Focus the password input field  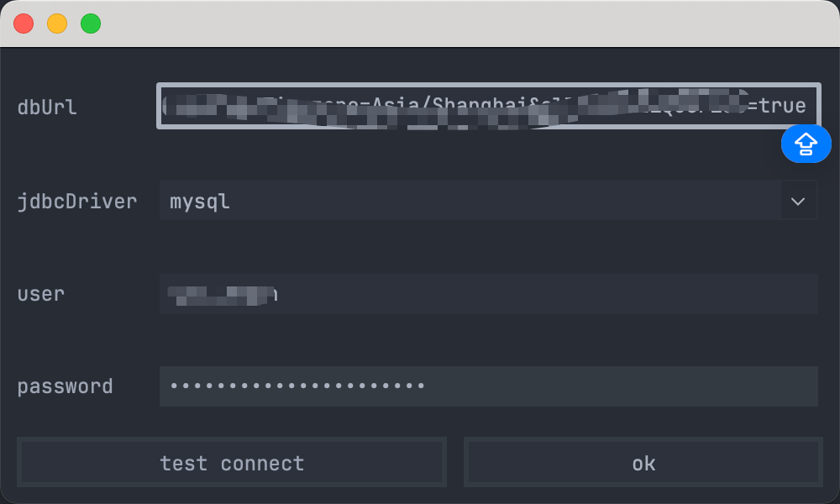(x=489, y=386)
